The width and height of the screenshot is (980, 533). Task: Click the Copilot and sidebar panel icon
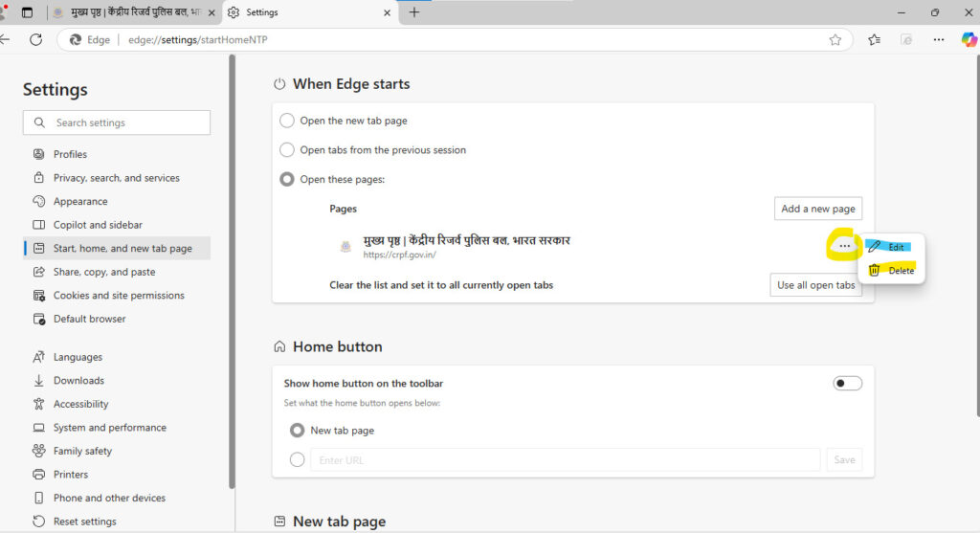click(x=38, y=225)
